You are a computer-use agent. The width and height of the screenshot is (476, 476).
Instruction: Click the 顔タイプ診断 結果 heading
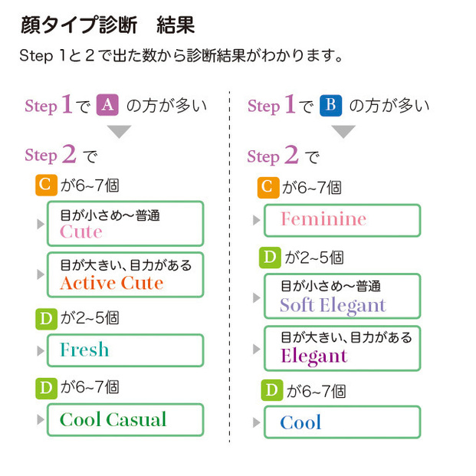coord(107,25)
